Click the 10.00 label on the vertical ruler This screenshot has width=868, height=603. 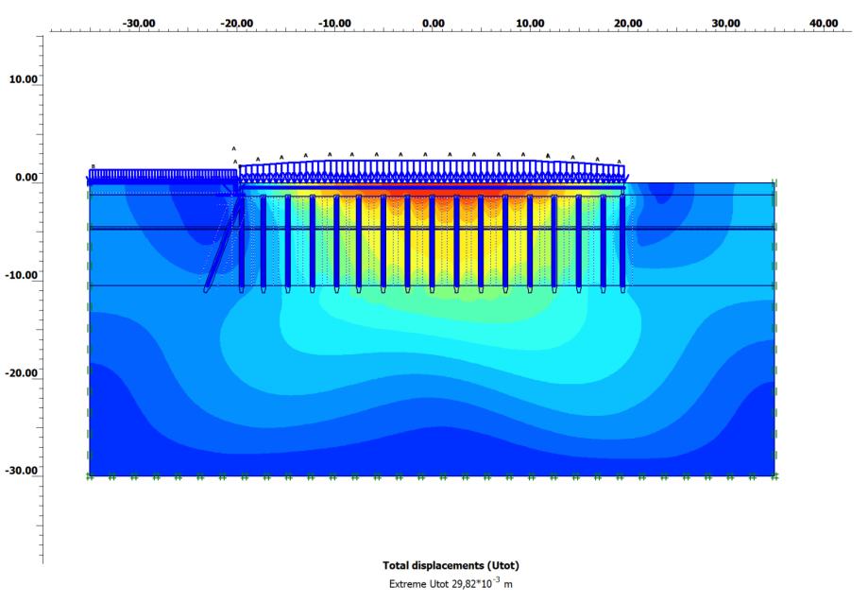[x=23, y=79]
